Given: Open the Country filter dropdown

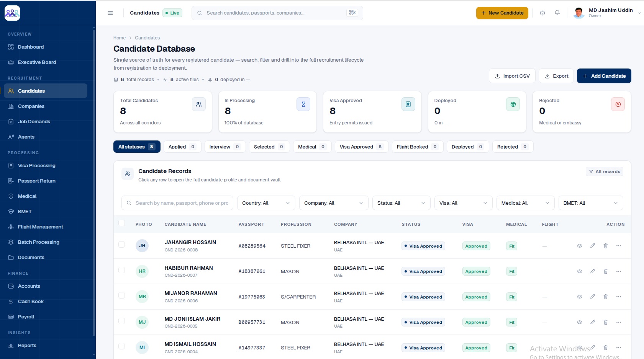Looking at the screenshot, I should click(266, 203).
